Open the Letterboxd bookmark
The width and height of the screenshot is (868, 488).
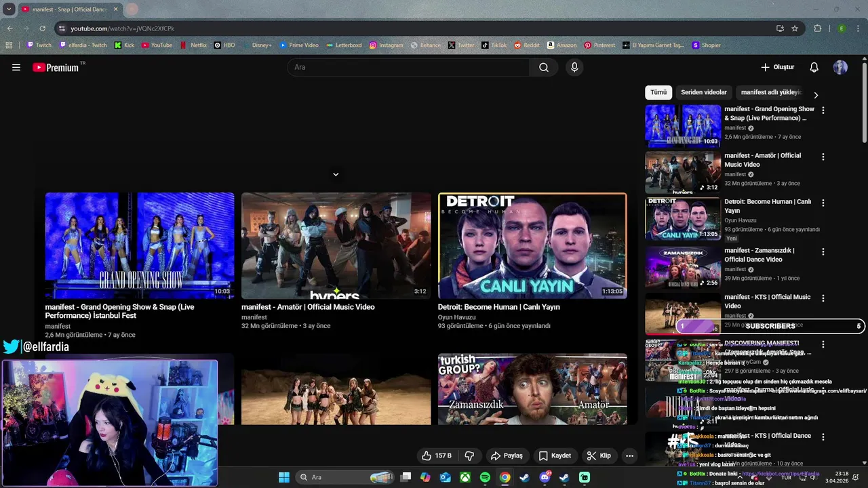(344, 45)
